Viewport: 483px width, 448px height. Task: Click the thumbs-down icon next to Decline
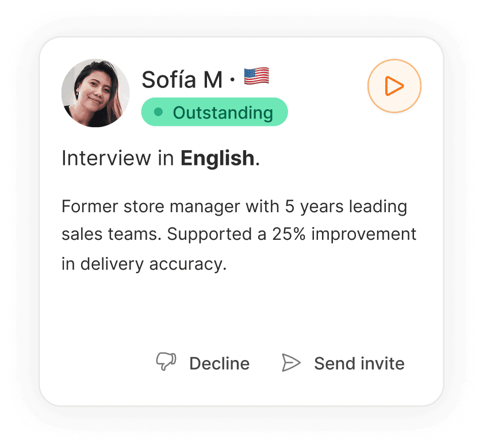coord(166,361)
